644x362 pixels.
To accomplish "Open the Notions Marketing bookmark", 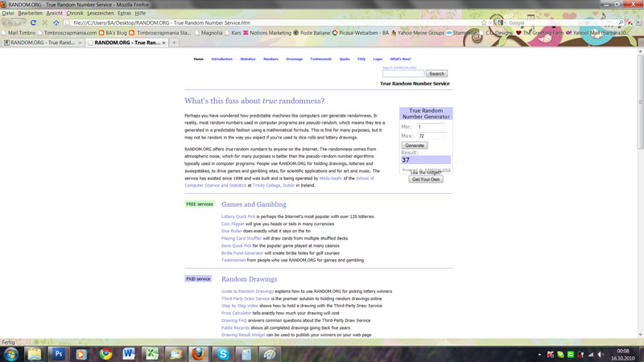I will [x=266, y=32].
